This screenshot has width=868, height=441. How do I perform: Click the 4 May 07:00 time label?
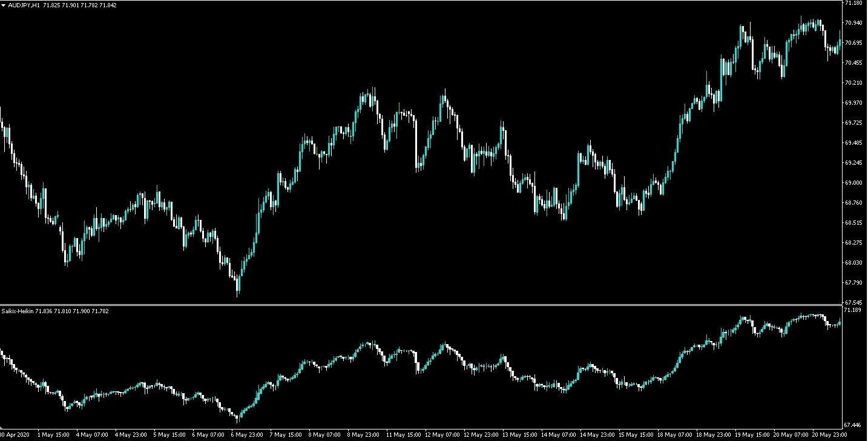click(92, 435)
